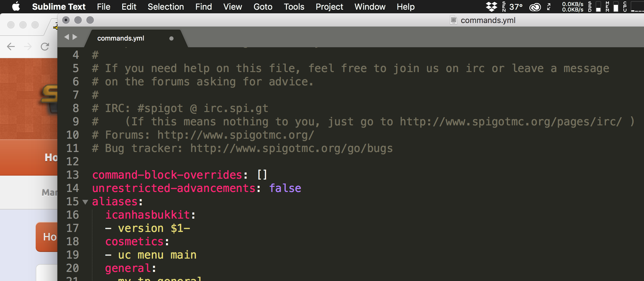
Task: Click line number 13 in the gutter
Action: tap(73, 175)
